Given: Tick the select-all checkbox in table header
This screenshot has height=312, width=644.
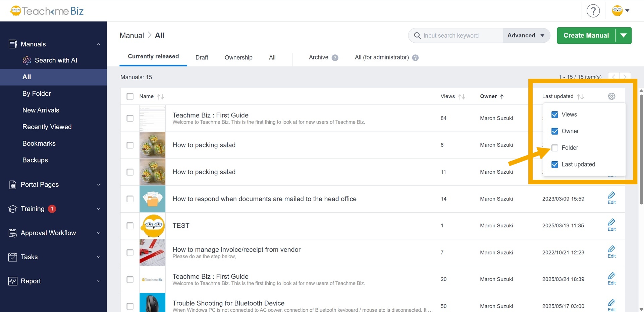Looking at the screenshot, I should click(x=130, y=97).
